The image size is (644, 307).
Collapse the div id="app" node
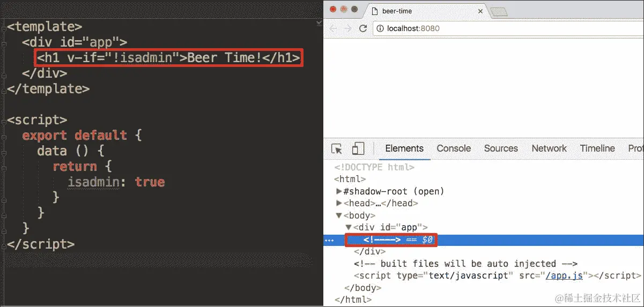pos(349,227)
